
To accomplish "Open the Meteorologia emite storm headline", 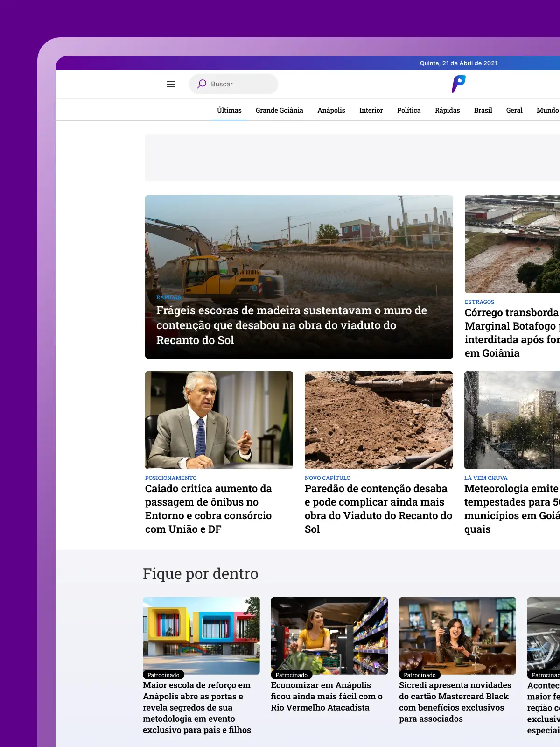I will 512,509.
